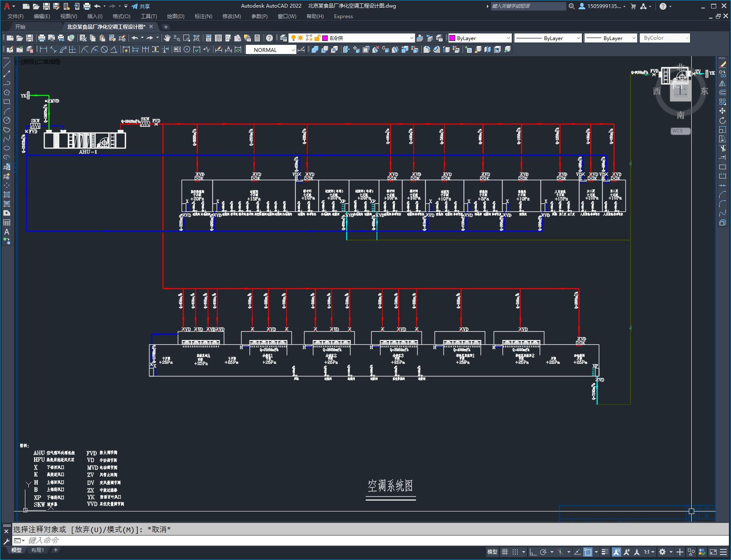
Task: Select the Line draw tool
Action: (x=7, y=65)
